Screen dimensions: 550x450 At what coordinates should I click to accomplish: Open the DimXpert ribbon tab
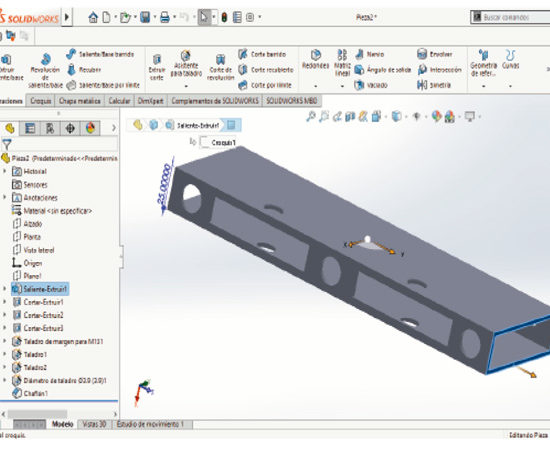150,101
